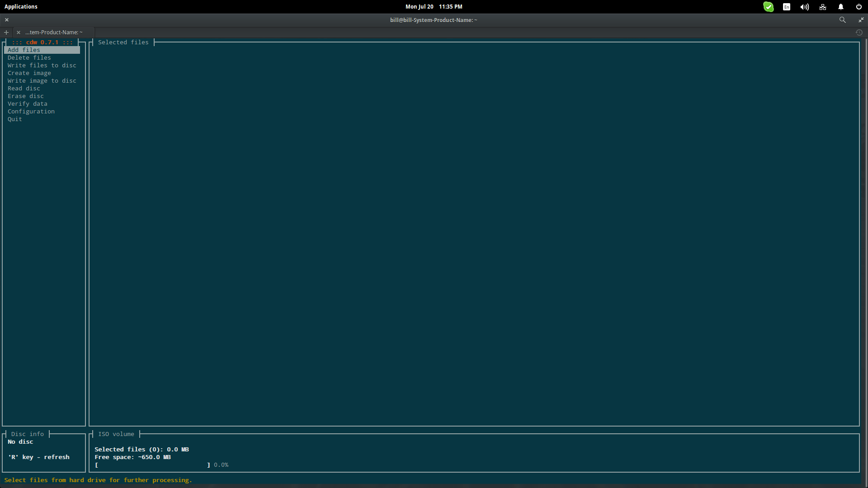
Task: Select Write image to disc
Action: pos(42,81)
